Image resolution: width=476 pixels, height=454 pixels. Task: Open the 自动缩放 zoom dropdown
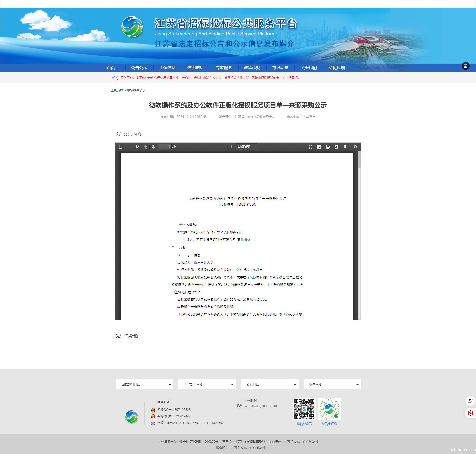click(x=246, y=147)
